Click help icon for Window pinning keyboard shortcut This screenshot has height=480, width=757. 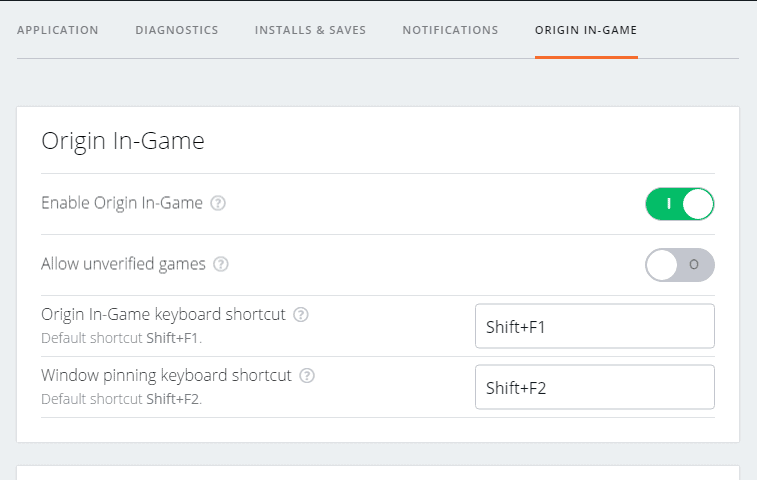[x=307, y=376]
